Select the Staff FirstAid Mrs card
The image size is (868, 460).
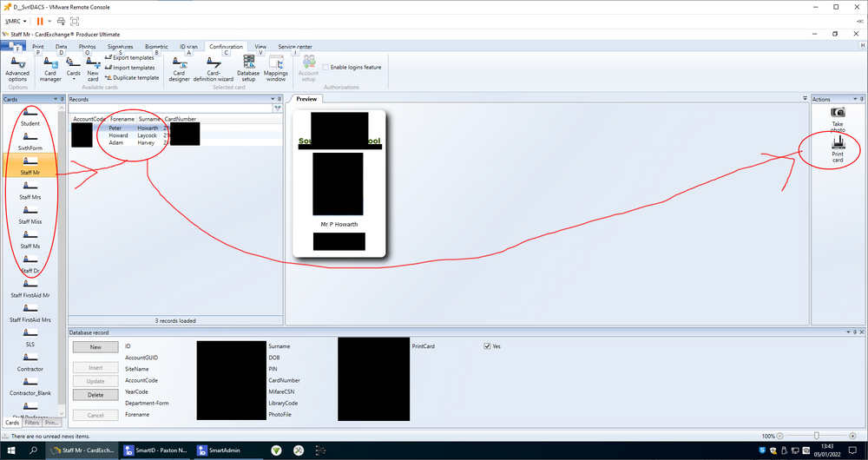tap(30, 312)
